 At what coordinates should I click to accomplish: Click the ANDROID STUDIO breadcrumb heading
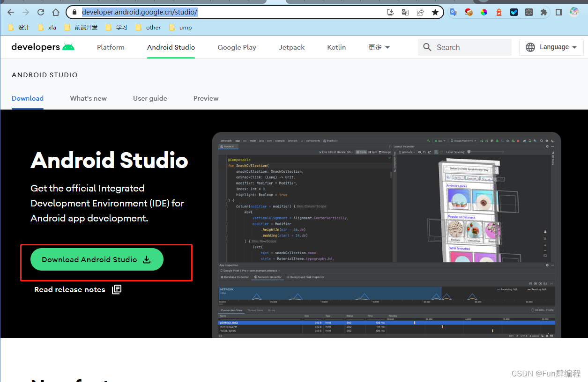(x=45, y=75)
